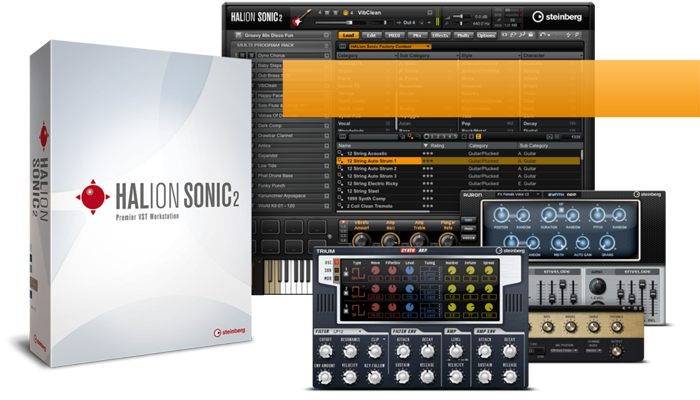This screenshot has height=400, width=700.
Task: Open the Auron FX Female Voice preset dropdown
Action: [518, 195]
